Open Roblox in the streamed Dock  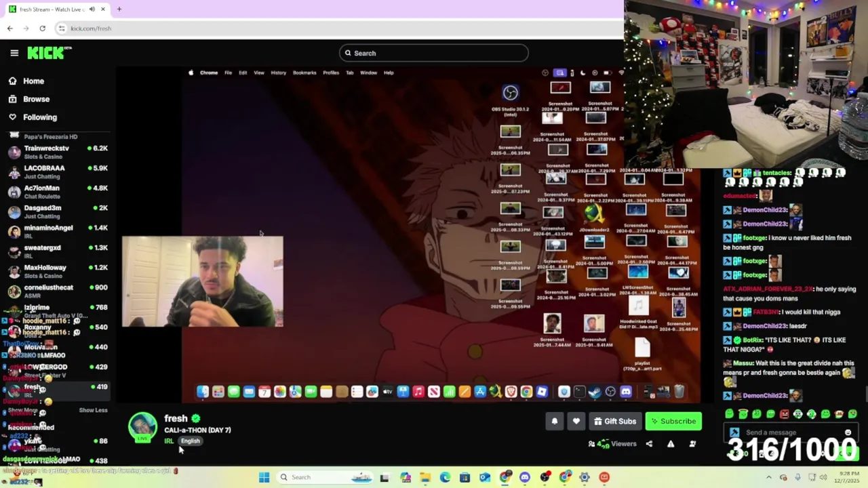(x=542, y=392)
